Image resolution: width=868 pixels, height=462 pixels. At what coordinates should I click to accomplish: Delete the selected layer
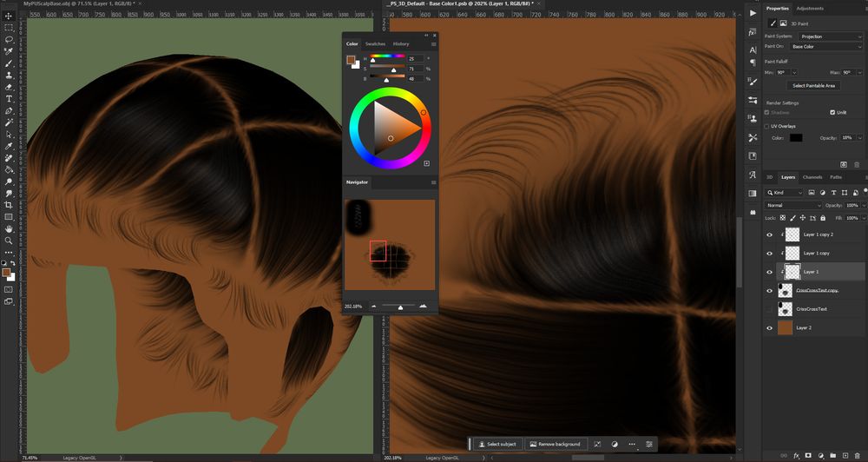click(857, 456)
